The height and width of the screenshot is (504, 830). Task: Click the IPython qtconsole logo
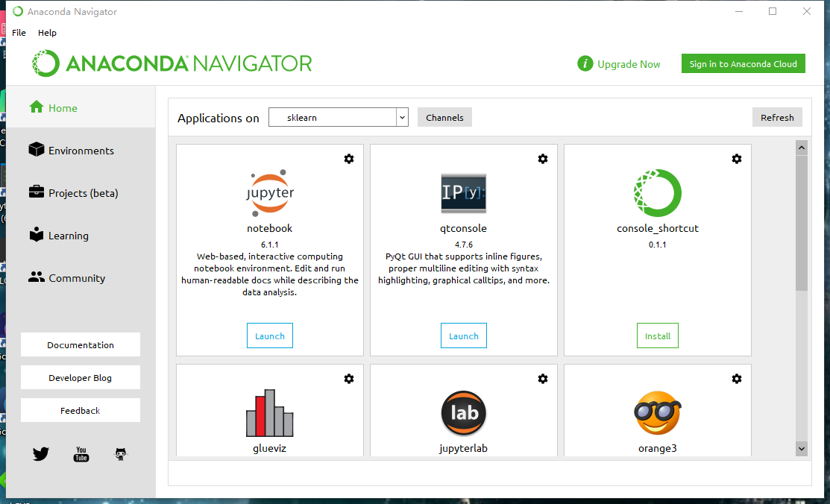tap(464, 193)
